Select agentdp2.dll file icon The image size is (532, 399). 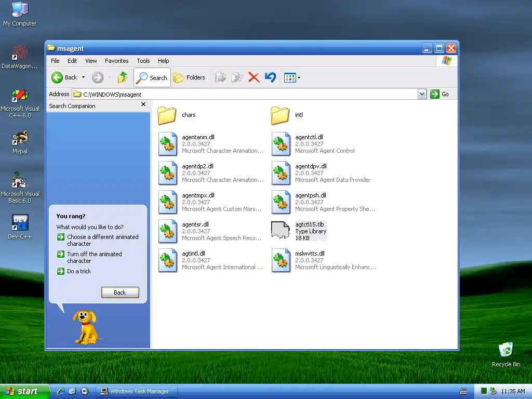(168, 173)
